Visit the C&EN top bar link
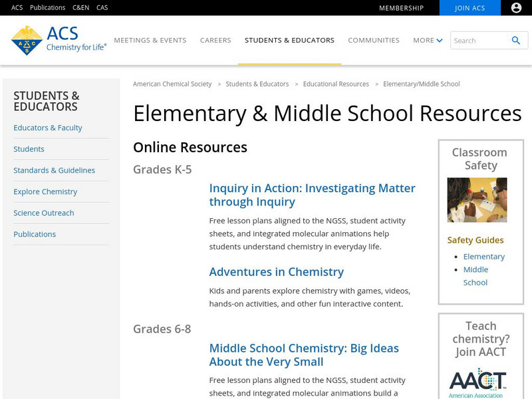 [81, 8]
